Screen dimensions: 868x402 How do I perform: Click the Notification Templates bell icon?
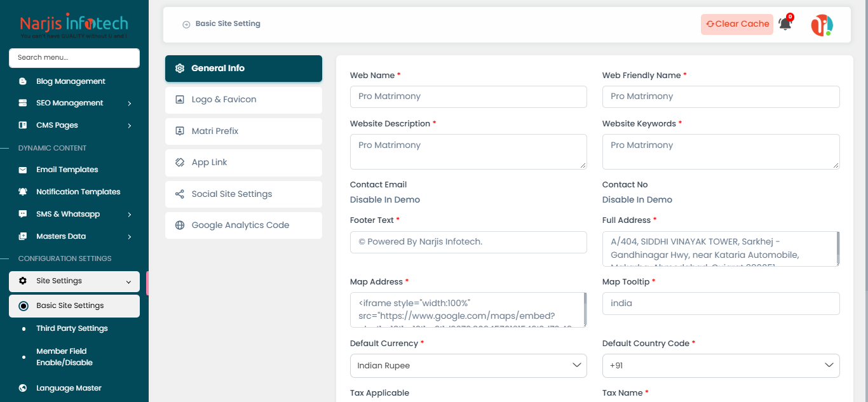[23, 192]
